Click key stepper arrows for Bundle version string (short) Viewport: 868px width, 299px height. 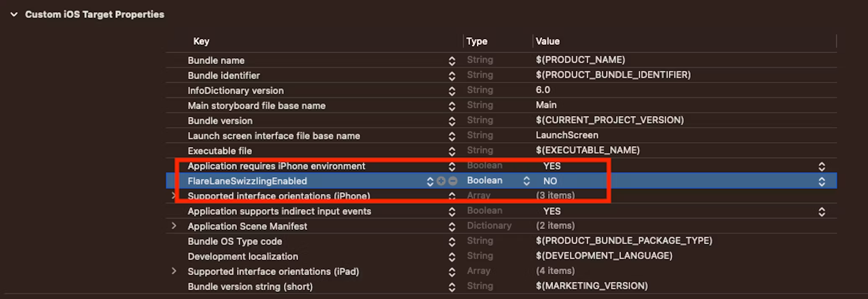tap(452, 287)
